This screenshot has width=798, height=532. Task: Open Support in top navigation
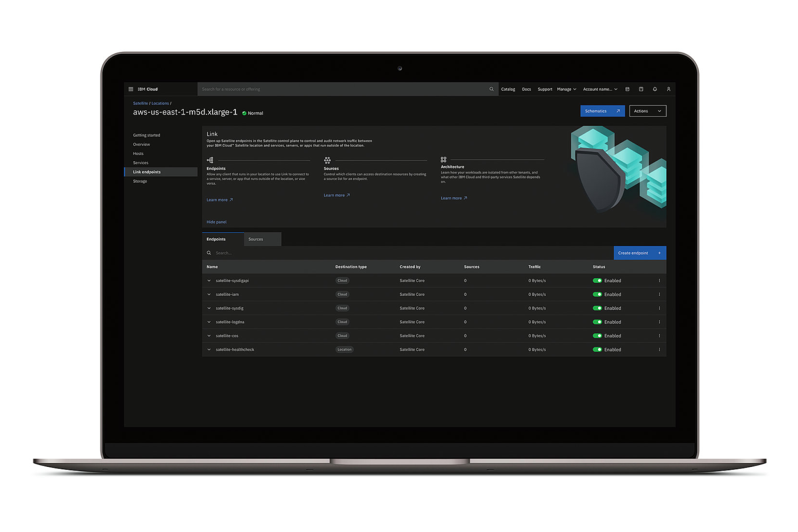pos(545,89)
